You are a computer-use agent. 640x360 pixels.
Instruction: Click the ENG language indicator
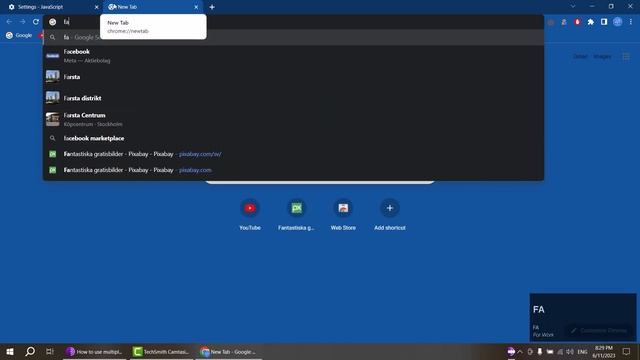coord(582,351)
